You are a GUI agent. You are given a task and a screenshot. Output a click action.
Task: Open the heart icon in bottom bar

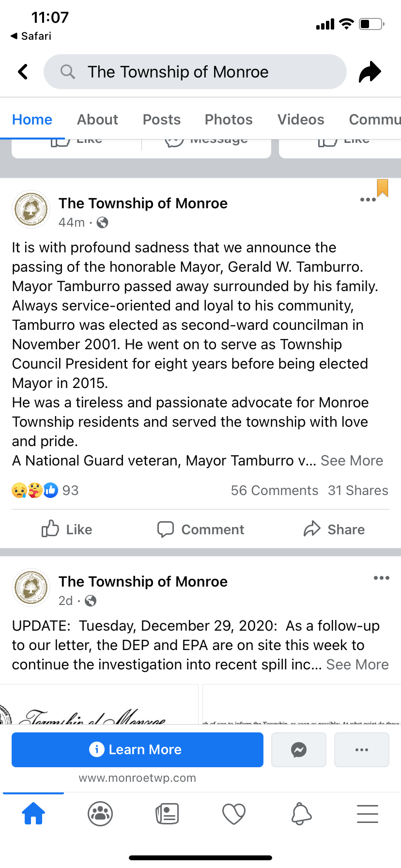(234, 813)
